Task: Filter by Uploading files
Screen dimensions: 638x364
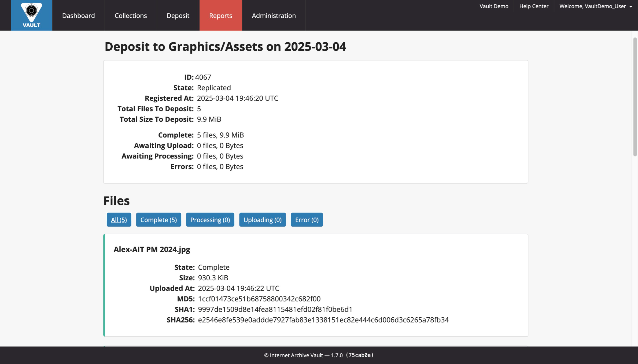Action: tap(262, 220)
